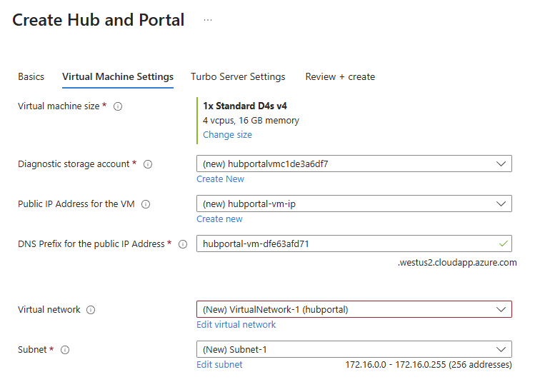540x392 pixels.
Task: Show the Subnet info tooltip
Action: pos(65,350)
